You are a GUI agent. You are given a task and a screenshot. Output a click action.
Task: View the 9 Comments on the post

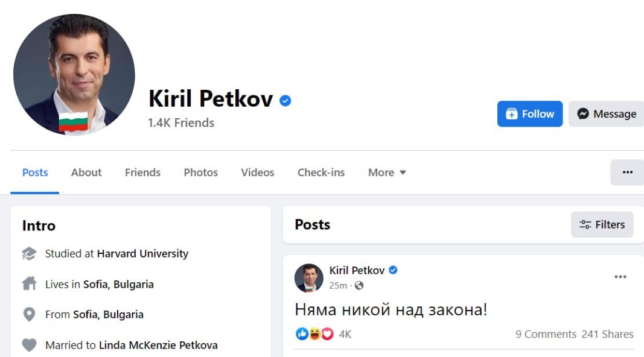(x=546, y=334)
